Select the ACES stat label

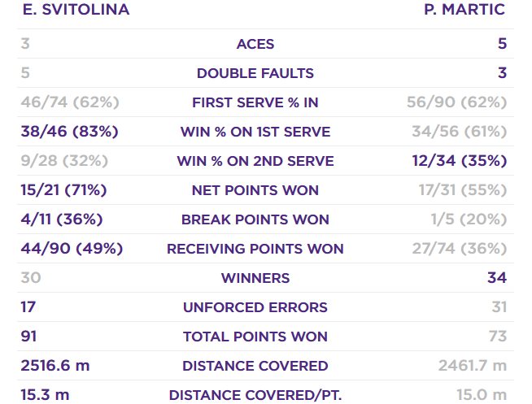[x=255, y=44]
